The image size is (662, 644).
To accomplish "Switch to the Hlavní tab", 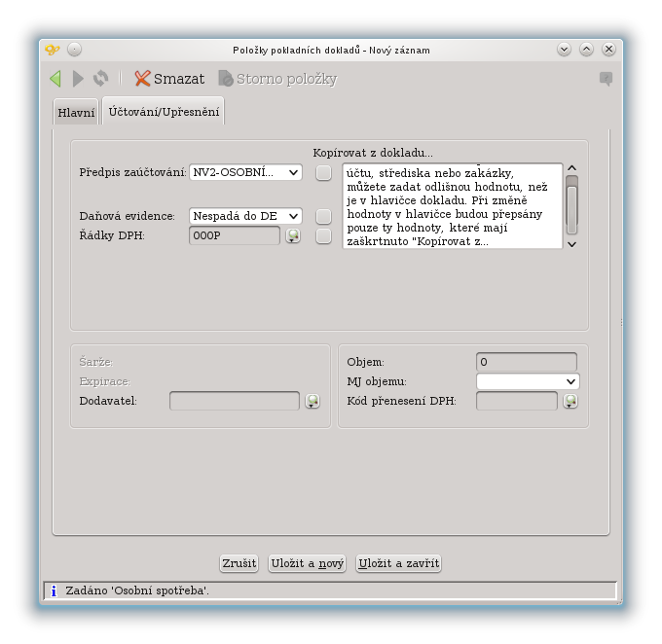I will 76,113.
